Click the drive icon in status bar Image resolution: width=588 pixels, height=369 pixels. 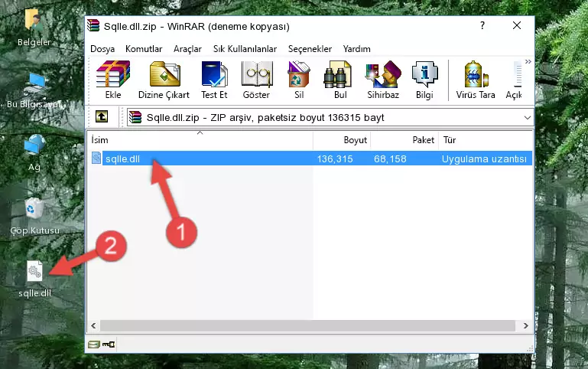point(94,344)
